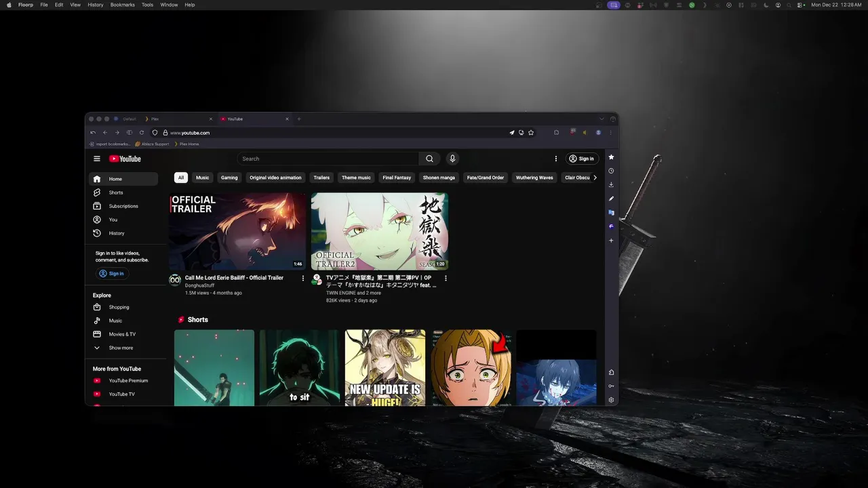The height and width of the screenshot is (488, 868).
Task: Start voice search with microphone icon
Action: pos(452,159)
